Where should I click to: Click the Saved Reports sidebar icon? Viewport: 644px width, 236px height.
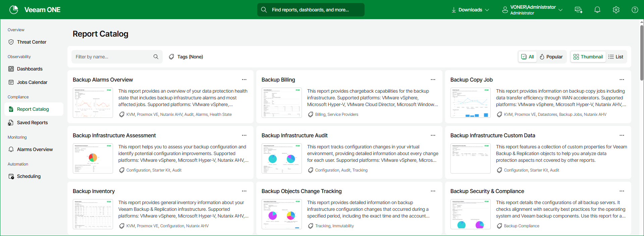pyautogui.click(x=11, y=123)
